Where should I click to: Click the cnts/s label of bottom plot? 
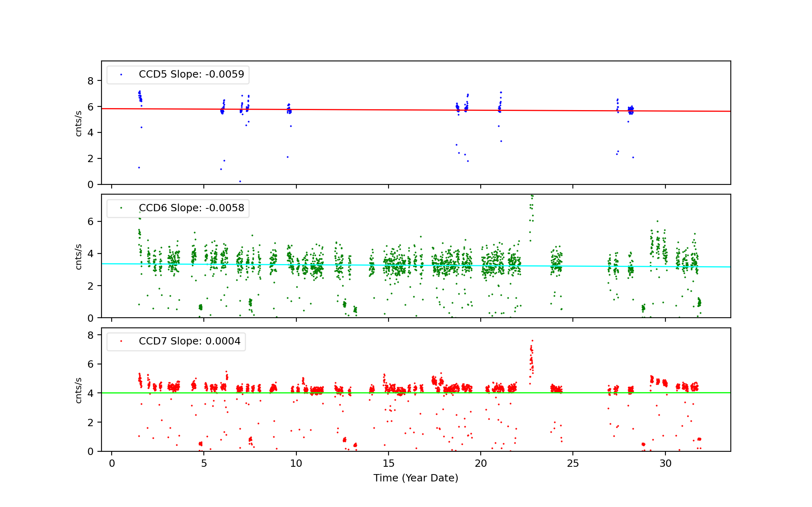coord(79,390)
